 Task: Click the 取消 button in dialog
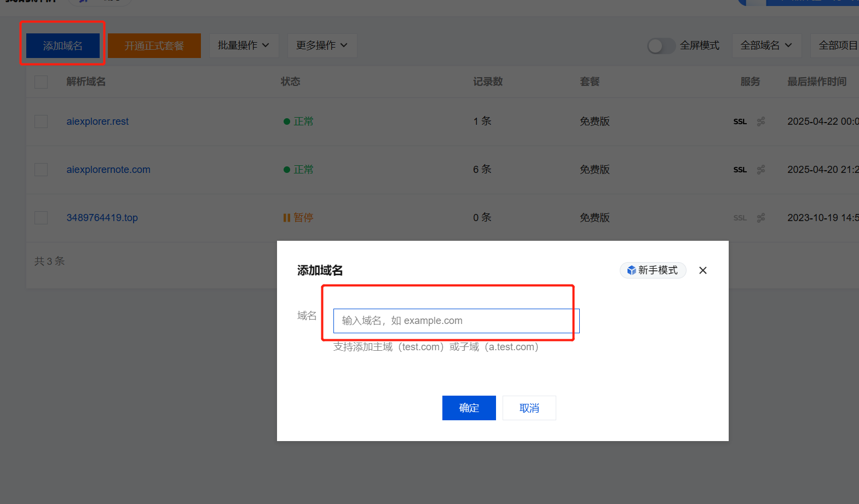(529, 408)
